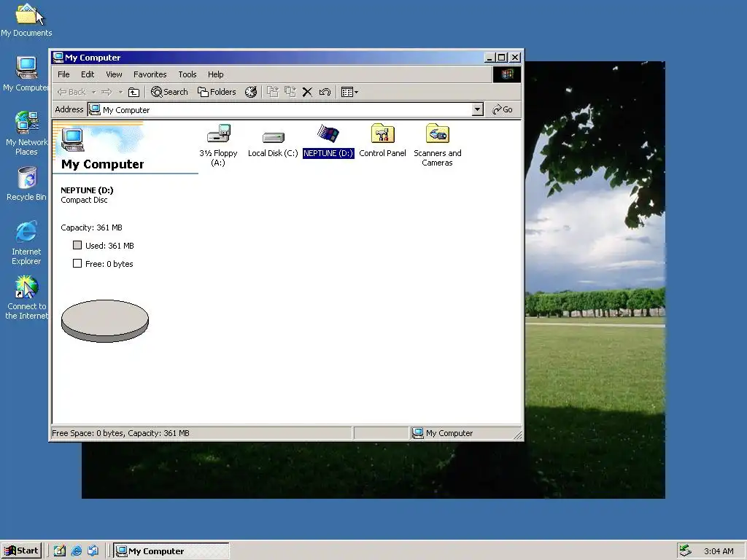This screenshot has height=560, width=747.
Task: Click the system tray network icon
Action: click(x=685, y=551)
